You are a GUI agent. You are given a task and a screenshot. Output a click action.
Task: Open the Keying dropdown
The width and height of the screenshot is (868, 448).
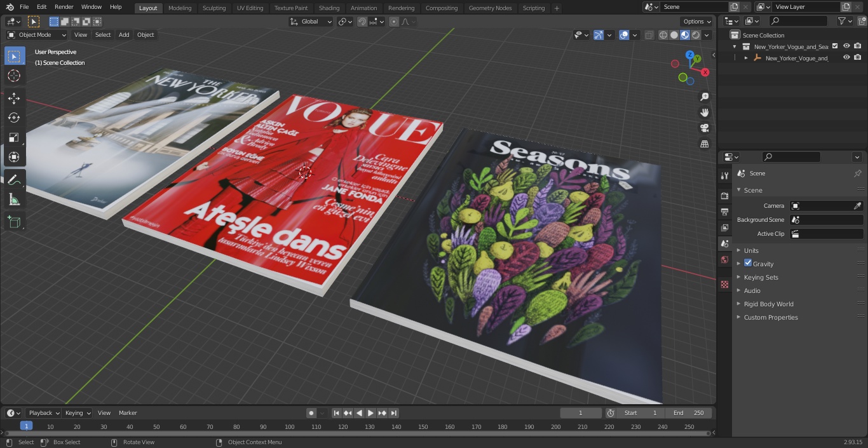pos(78,413)
